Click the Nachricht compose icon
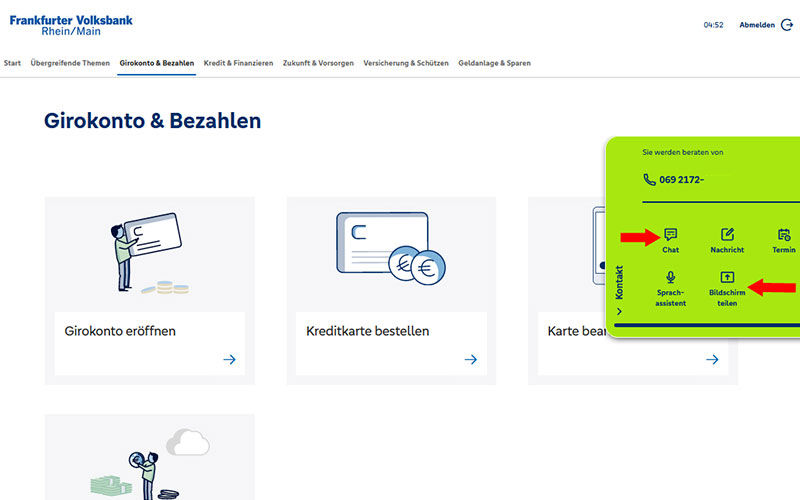This screenshot has width=800, height=500. 727,234
